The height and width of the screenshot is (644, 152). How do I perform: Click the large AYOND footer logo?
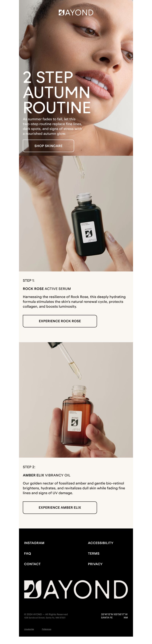point(76,590)
